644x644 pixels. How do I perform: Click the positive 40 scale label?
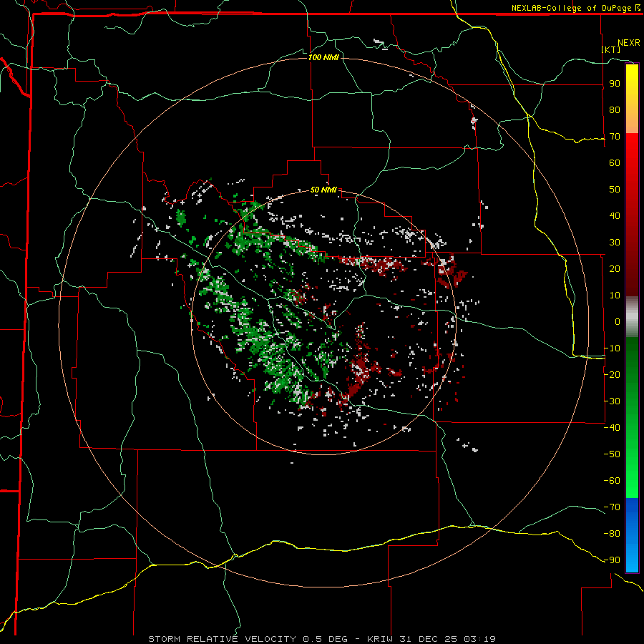tap(615, 215)
